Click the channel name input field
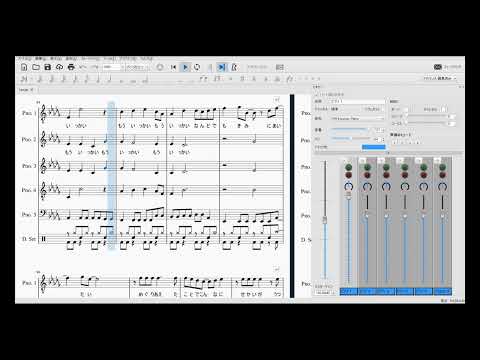Viewport: 480px width, 360px height. [357, 101]
